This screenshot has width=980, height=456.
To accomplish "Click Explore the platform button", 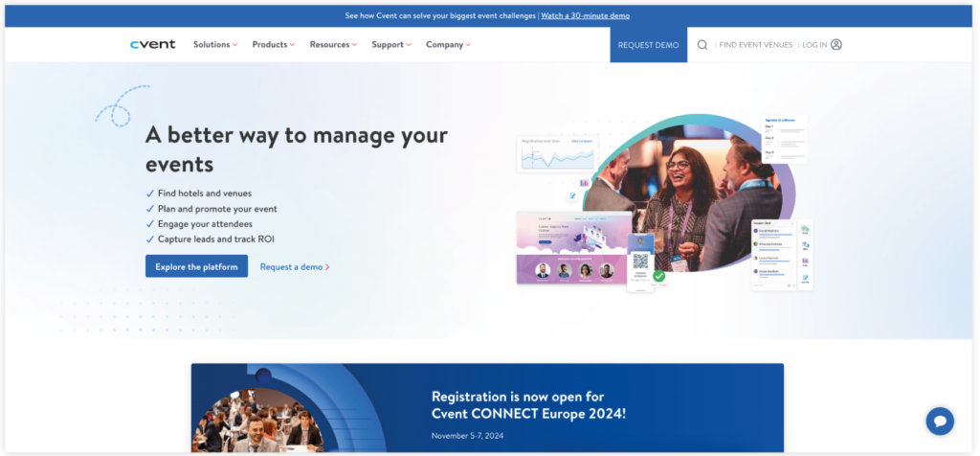I will (x=196, y=266).
